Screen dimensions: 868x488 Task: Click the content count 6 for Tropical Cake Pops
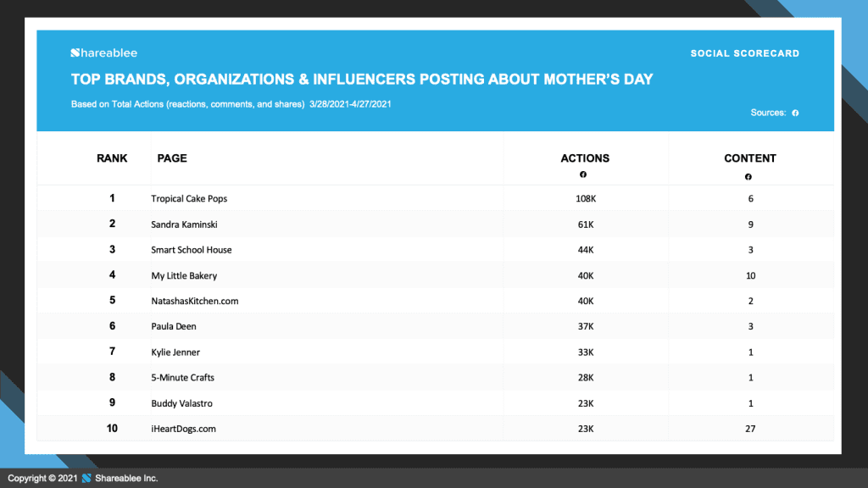751,198
